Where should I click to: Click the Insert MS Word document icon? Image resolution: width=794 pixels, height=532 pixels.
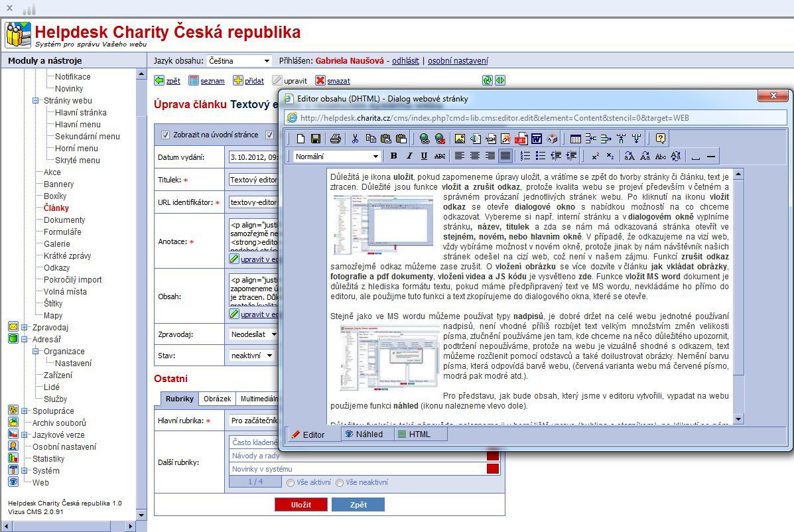(537, 138)
